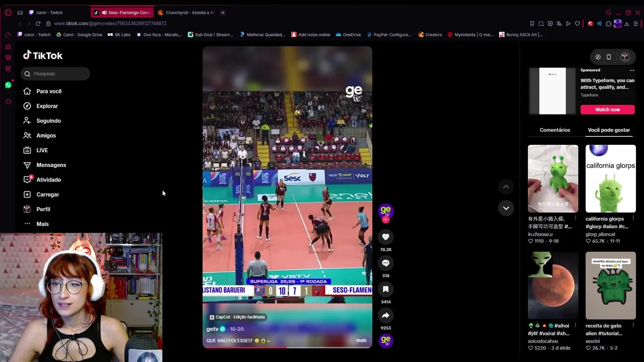Open the browser extensions cube icon
The height and width of the screenshot is (362, 644).
[608, 24]
